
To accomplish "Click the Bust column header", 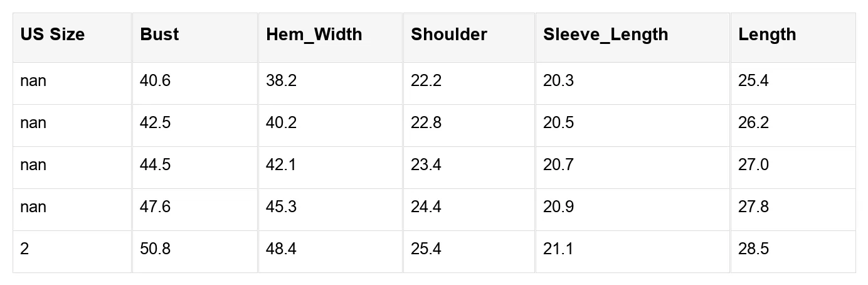I will [159, 35].
